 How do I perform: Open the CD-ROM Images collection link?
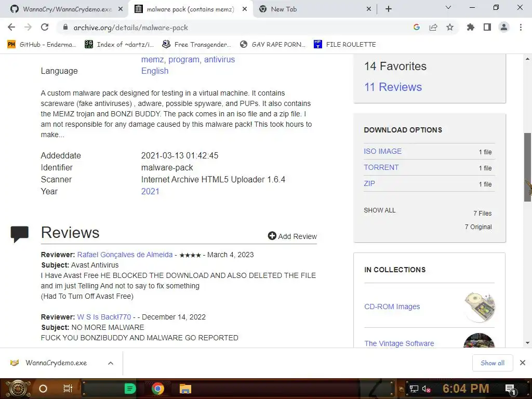click(x=392, y=307)
